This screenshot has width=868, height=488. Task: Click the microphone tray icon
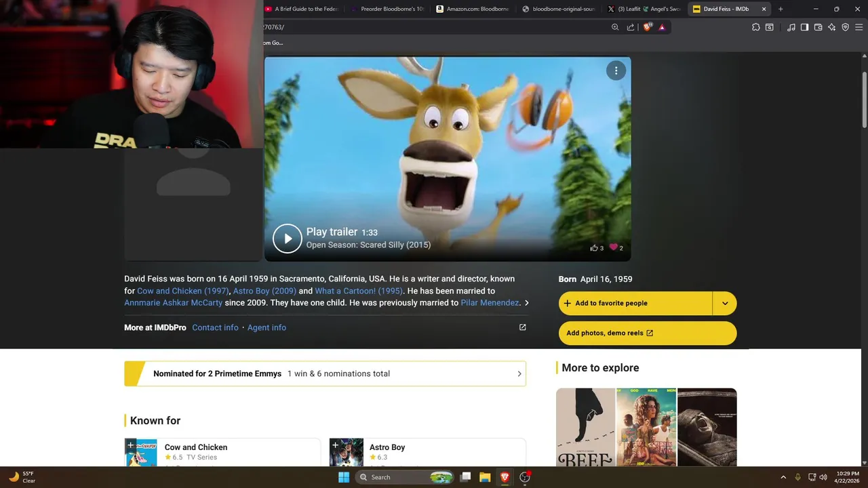point(797,477)
